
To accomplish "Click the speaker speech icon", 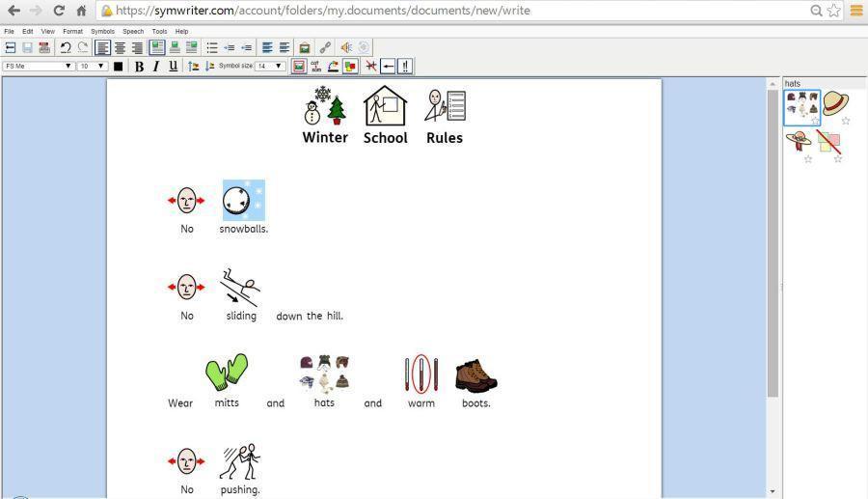I will [345, 47].
